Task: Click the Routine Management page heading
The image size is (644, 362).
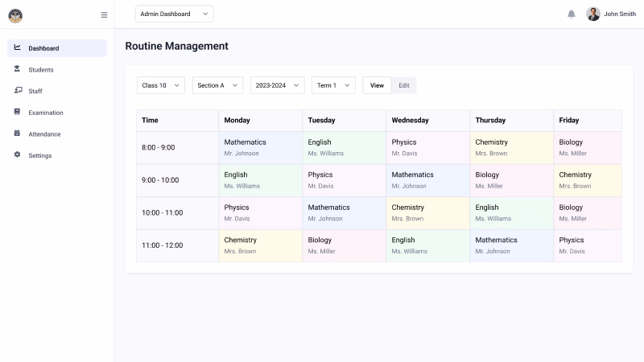Action: (176, 46)
